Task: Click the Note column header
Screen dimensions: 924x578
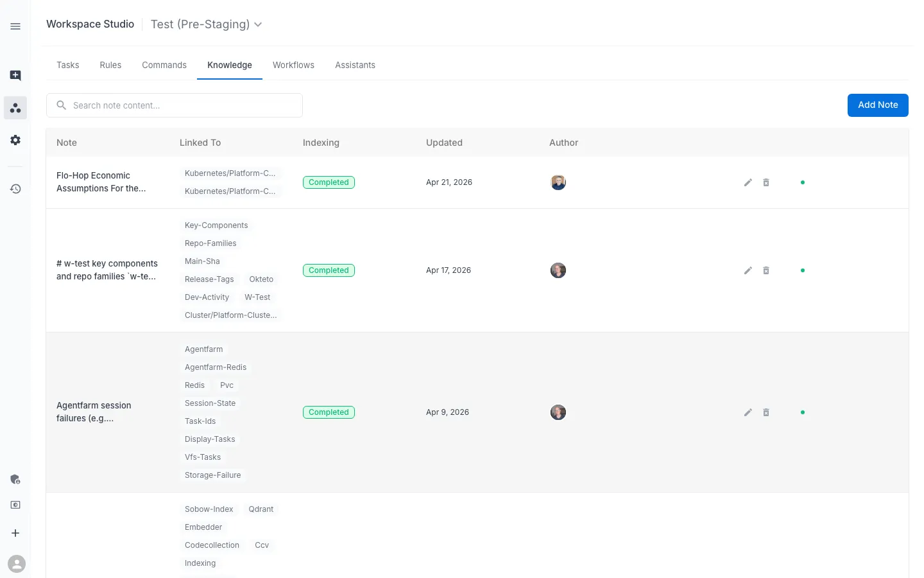Action: point(67,143)
